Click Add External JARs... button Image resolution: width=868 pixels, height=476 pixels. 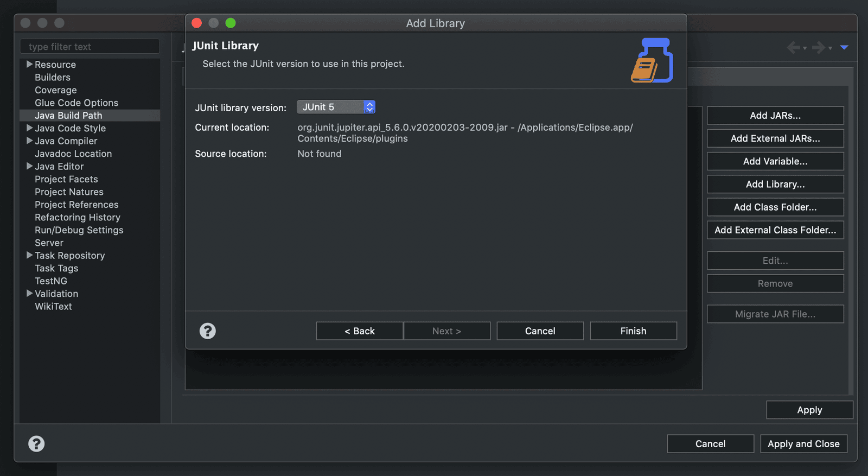(x=775, y=138)
